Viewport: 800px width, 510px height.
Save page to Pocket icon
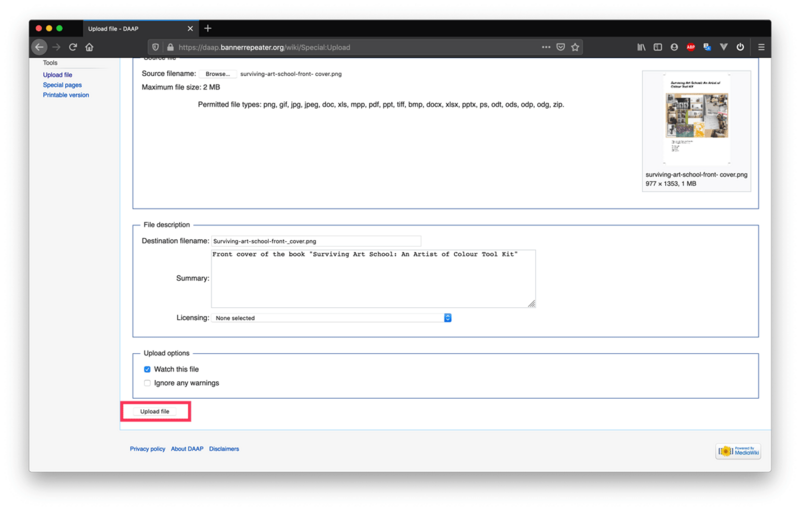tap(560, 47)
